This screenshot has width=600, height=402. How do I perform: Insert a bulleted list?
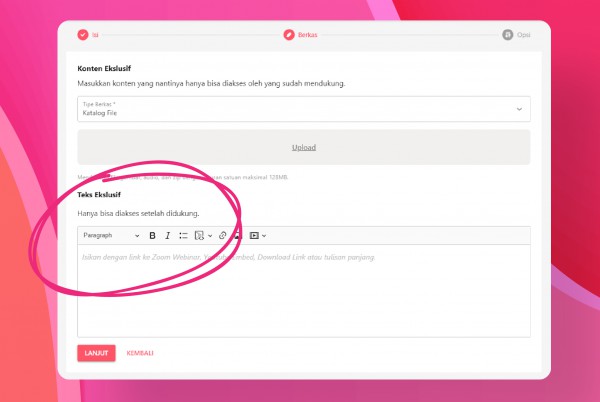[183, 236]
